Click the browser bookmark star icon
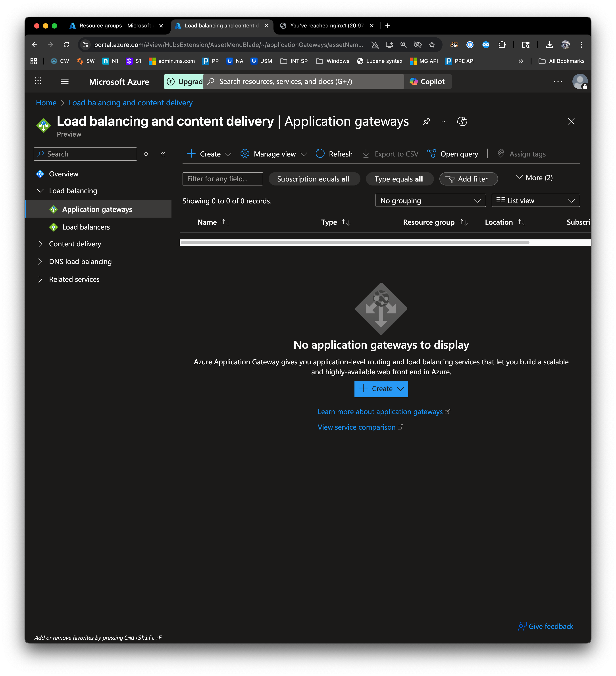Viewport: 616px width, 676px height. pos(432,44)
